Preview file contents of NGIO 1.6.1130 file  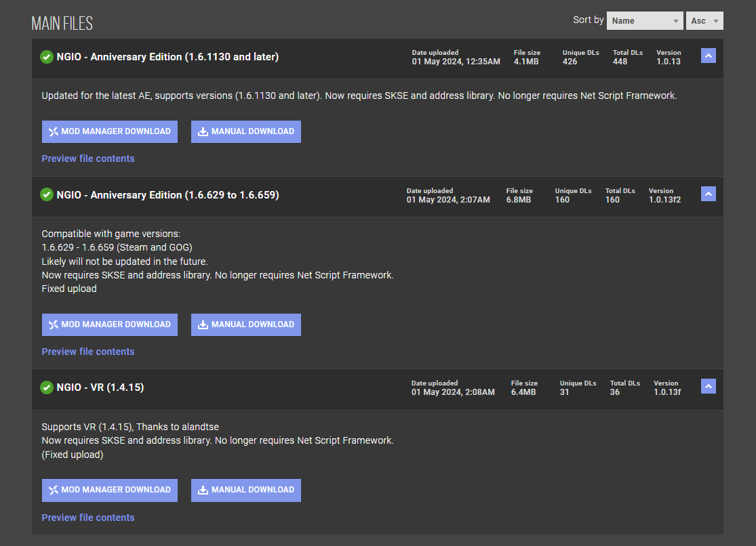pos(87,159)
